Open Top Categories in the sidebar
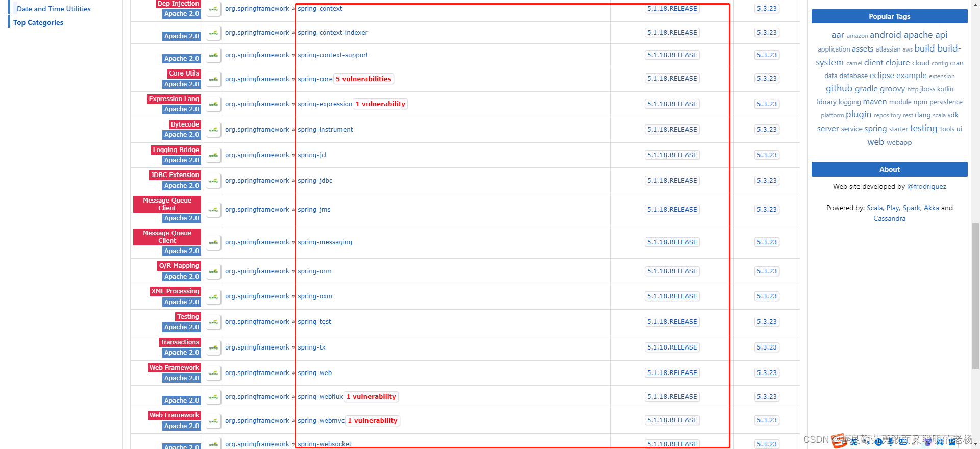Image resolution: width=980 pixels, height=449 pixels. [x=38, y=22]
